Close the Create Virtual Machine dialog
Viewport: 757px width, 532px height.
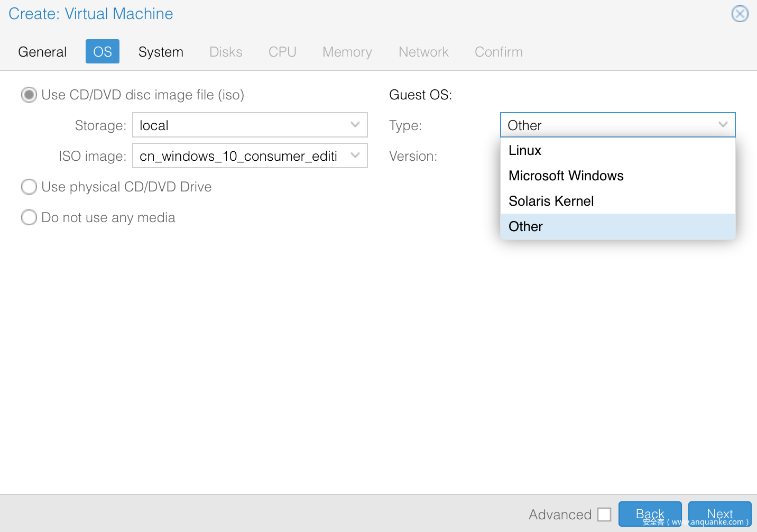[x=740, y=14]
